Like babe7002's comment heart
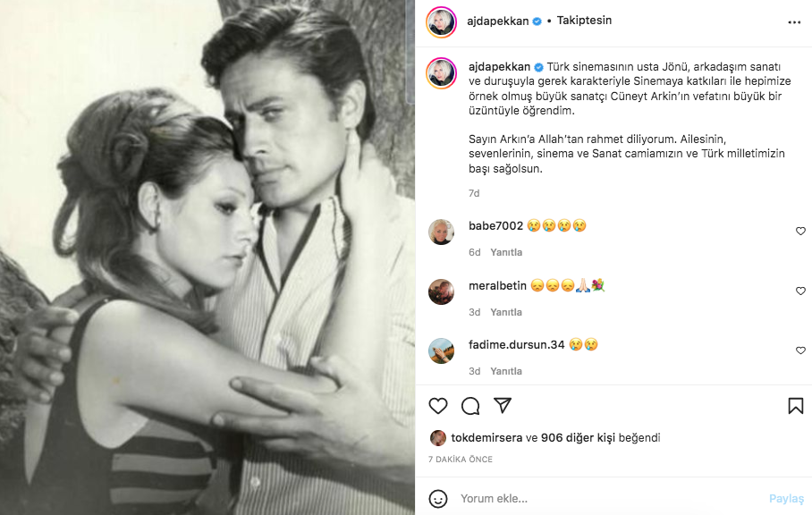Image resolution: width=812 pixels, height=515 pixels. click(800, 231)
